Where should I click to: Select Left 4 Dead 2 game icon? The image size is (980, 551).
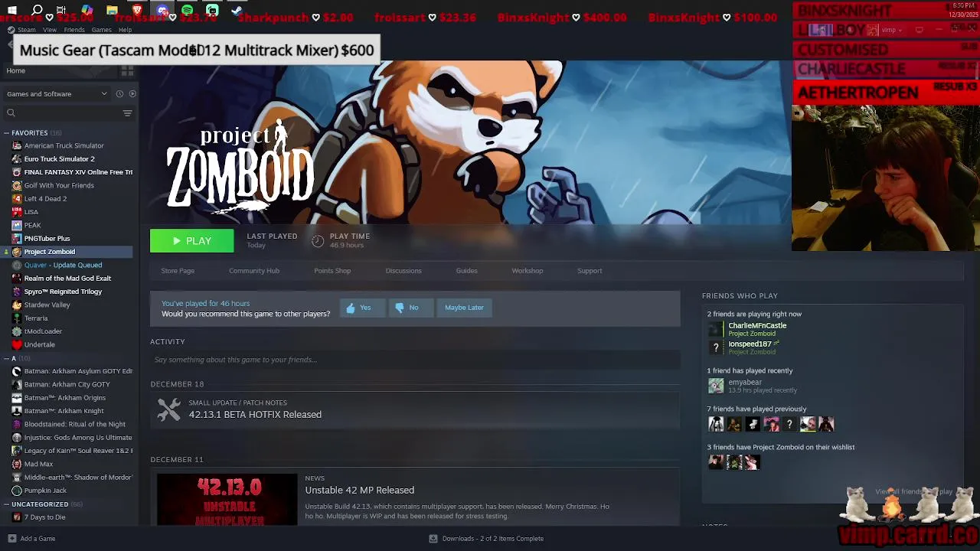point(17,199)
